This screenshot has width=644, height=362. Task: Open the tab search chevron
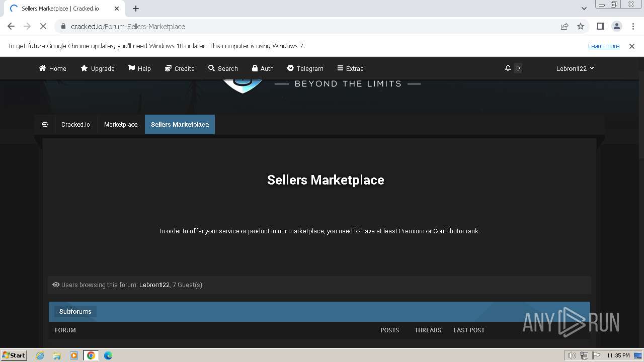pyautogui.click(x=584, y=9)
